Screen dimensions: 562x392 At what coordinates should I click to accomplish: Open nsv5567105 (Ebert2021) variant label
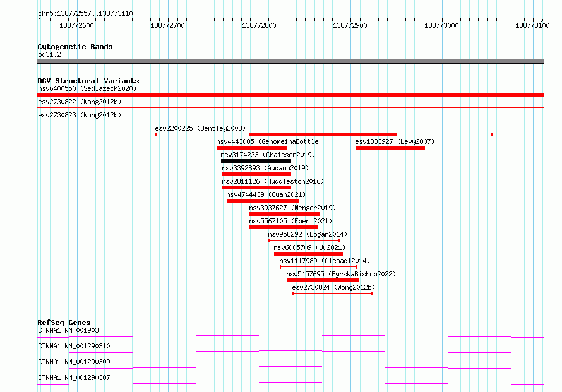coord(290,221)
